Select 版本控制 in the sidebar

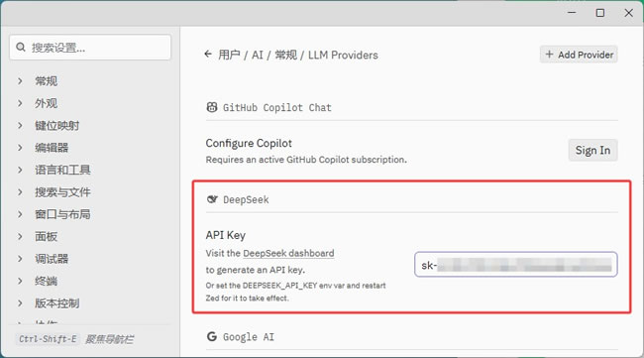tap(56, 302)
